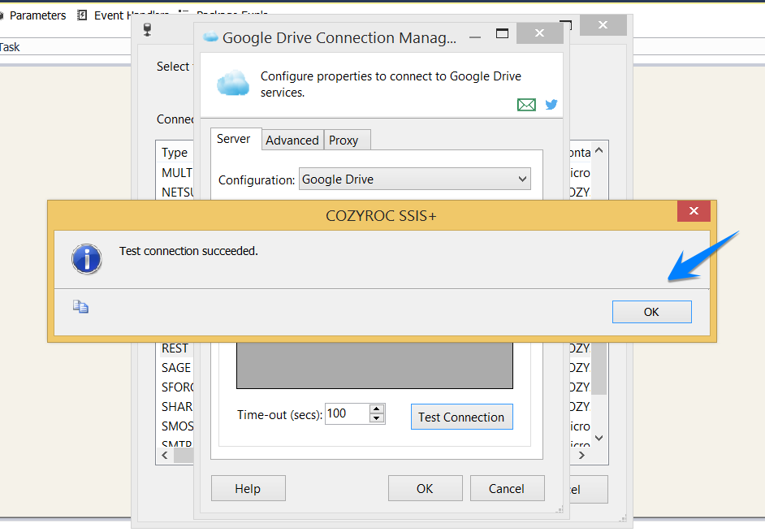Click the Time-out seconds input field
This screenshot has height=532, width=765.
tap(347, 414)
